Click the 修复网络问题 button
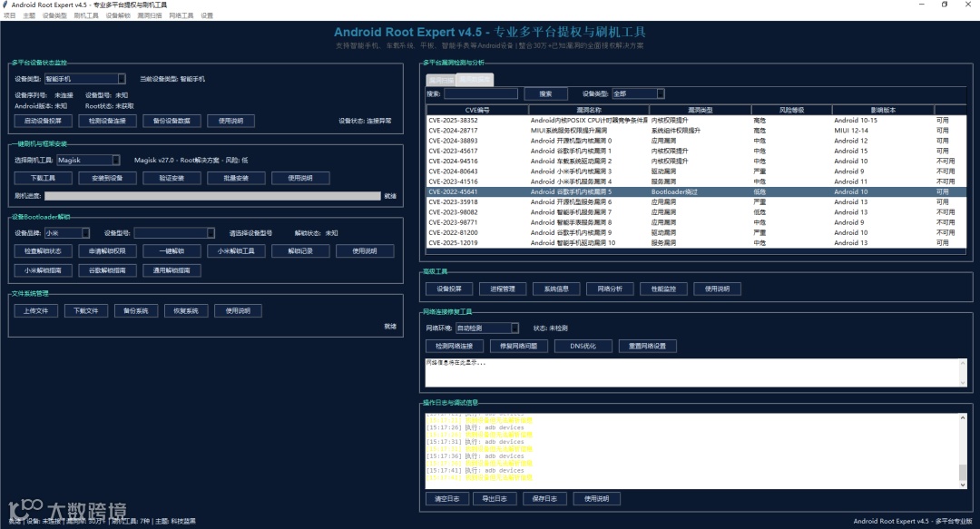The image size is (980, 529). [x=519, y=347]
